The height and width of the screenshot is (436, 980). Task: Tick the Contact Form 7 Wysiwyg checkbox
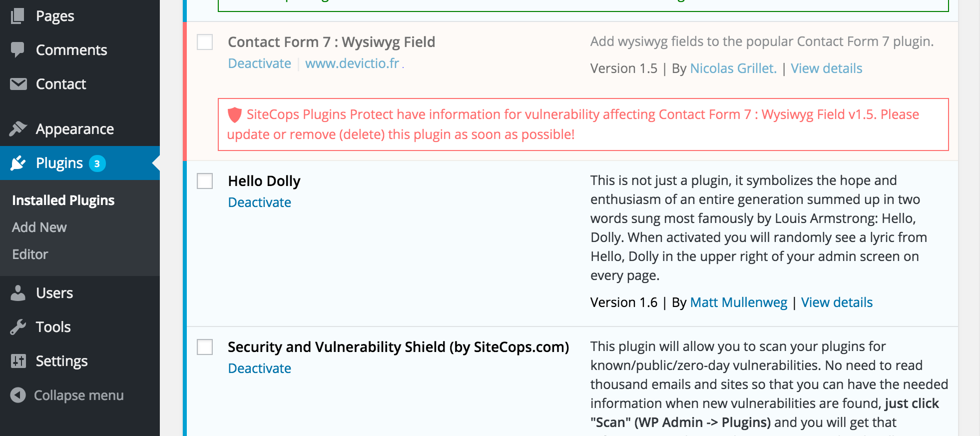pos(205,42)
